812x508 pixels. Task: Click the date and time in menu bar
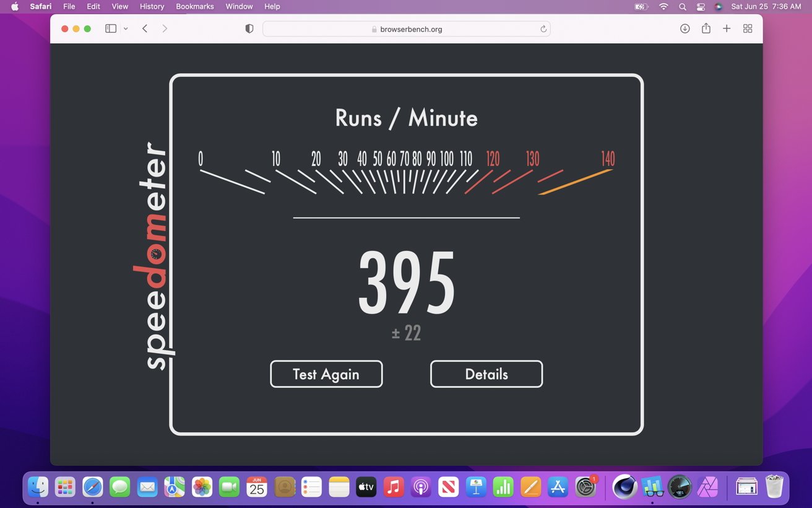pos(766,6)
